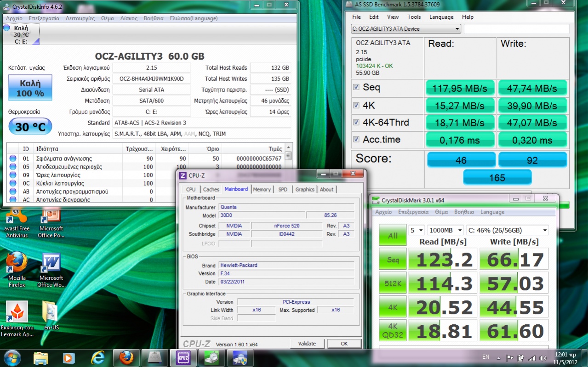
Task: Start the 512K test in CrystalDiskMark
Action: pyautogui.click(x=393, y=283)
